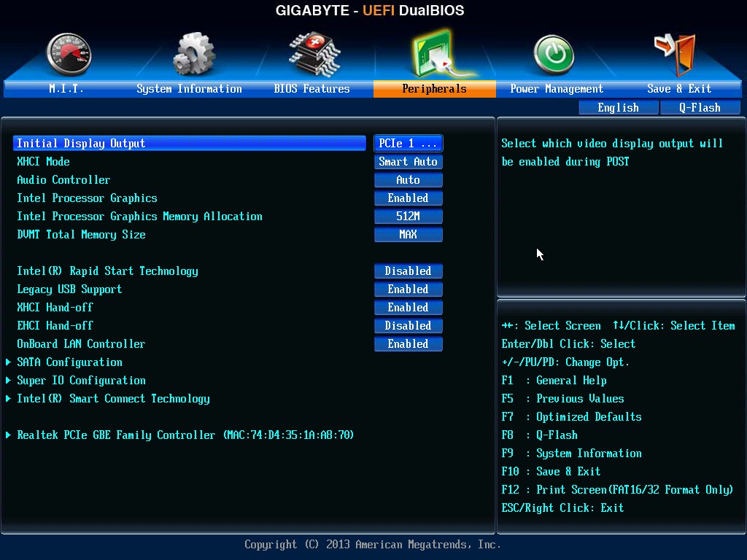Click the System Information gears icon
This screenshot has height=560, width=747.
coord(193,54)
